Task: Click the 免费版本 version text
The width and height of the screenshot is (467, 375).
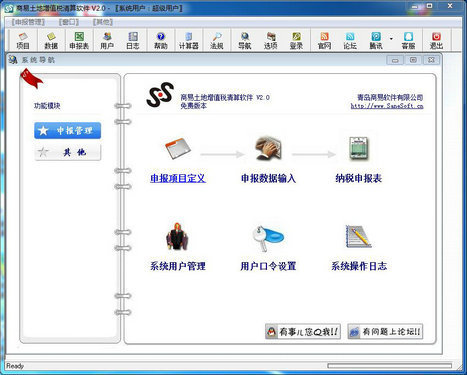Action: click(x=194, y=106)
